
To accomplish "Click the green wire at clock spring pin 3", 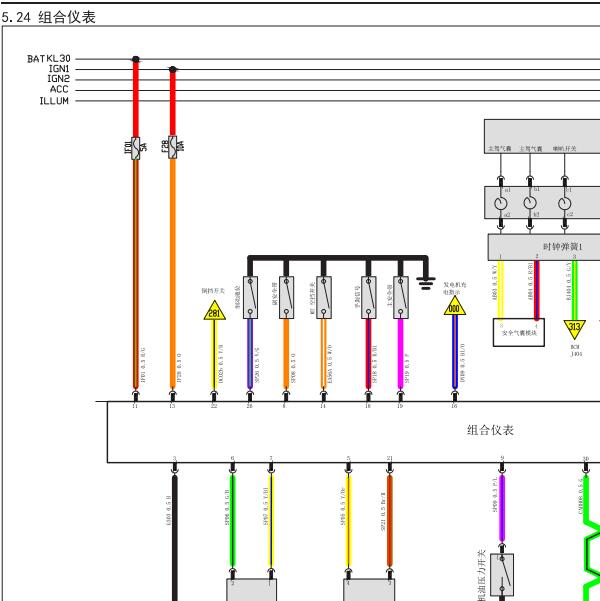I will click(x=574, y=290).
